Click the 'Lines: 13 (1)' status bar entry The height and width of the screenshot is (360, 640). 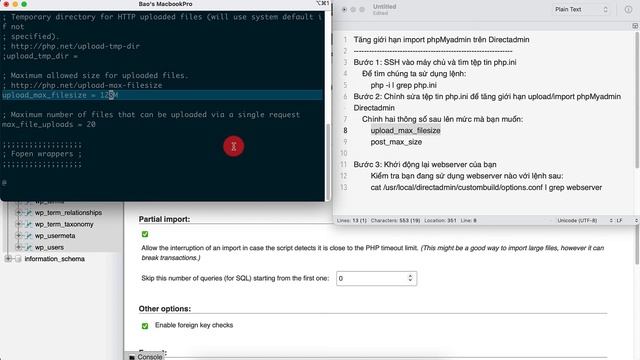point(351,220)
